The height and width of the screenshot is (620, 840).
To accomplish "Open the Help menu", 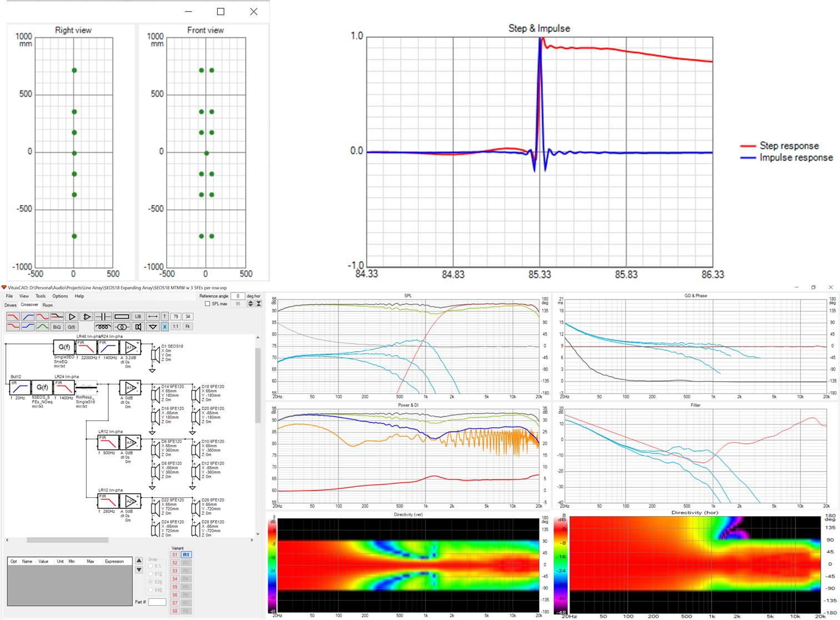I will pyautogui.click(x=79, y=296).
